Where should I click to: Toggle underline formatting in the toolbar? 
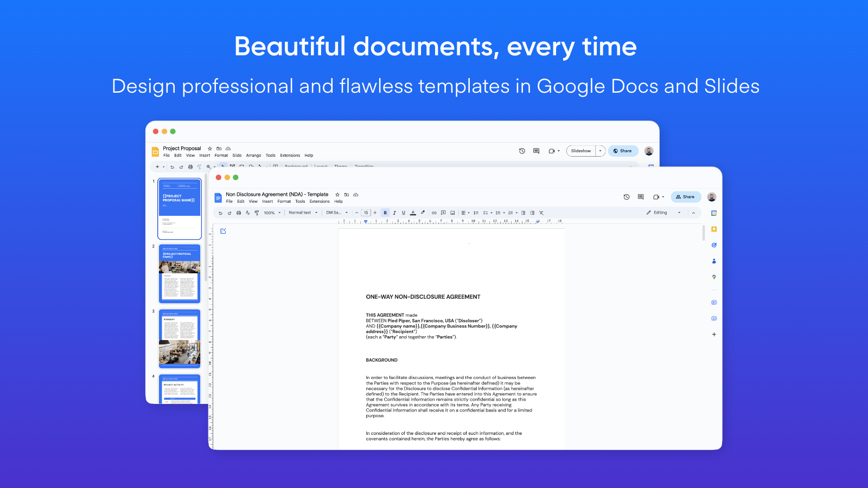click(404, 213)
